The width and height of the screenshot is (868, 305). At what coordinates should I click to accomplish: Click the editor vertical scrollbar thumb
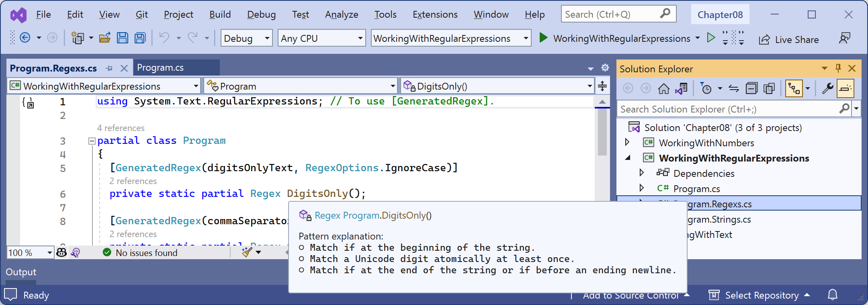602,131
